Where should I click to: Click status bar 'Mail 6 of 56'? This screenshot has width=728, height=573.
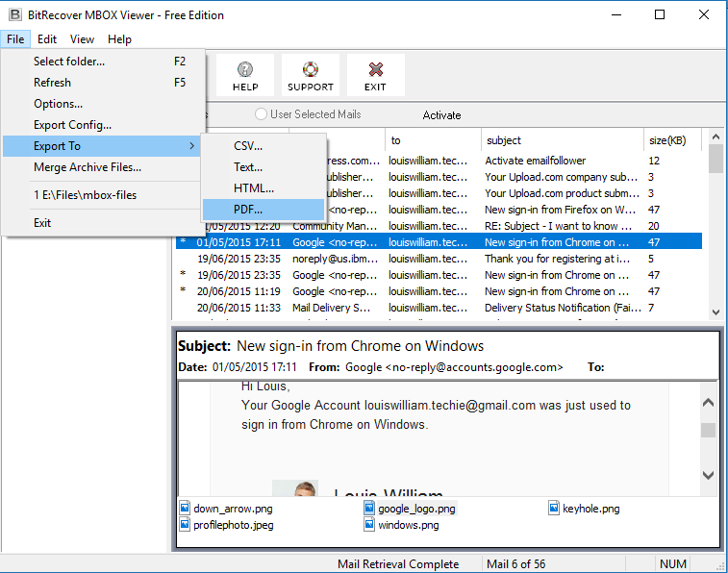515,563
